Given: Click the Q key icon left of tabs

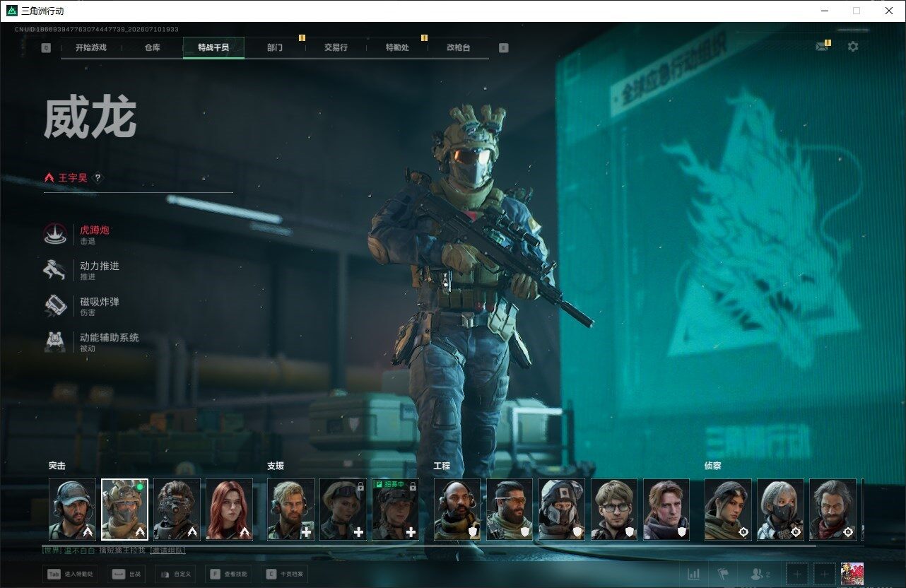Looking at the screenshot, I should (46, 48).
